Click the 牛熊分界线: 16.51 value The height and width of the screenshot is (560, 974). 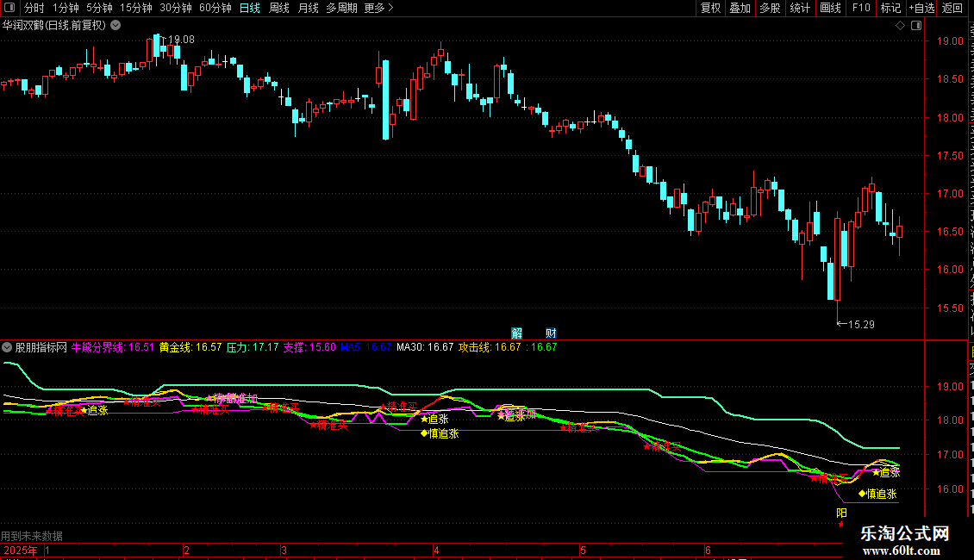[x=112, y=348]
